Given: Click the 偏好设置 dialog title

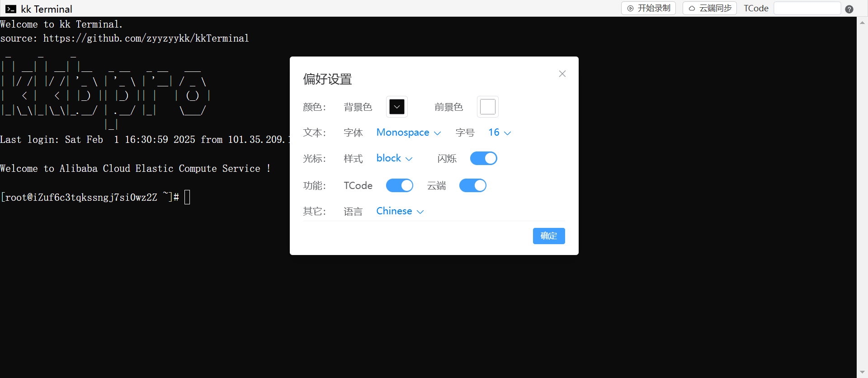Looking at the screenshot, I should 327,79.
